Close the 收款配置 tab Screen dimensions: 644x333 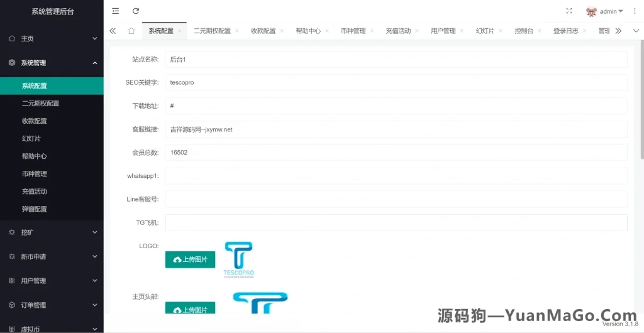pos(282,31)
